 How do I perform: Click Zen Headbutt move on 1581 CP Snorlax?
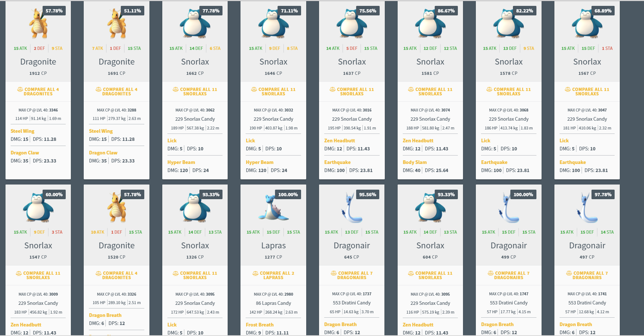coord(418,140)
